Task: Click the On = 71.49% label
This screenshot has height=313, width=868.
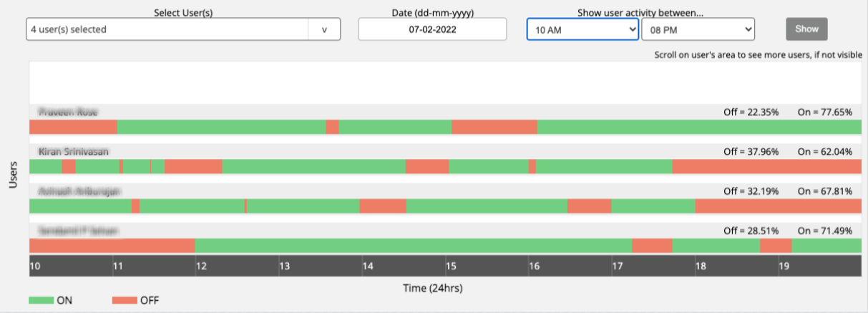Action: point(825,231)
